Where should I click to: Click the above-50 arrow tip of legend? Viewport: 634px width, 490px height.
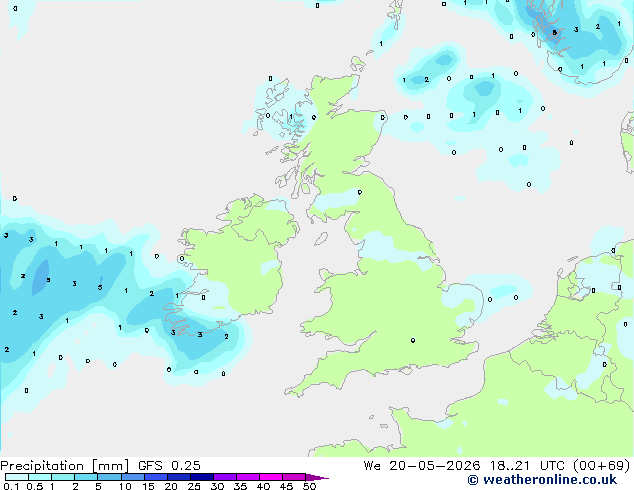pos(317,477)
